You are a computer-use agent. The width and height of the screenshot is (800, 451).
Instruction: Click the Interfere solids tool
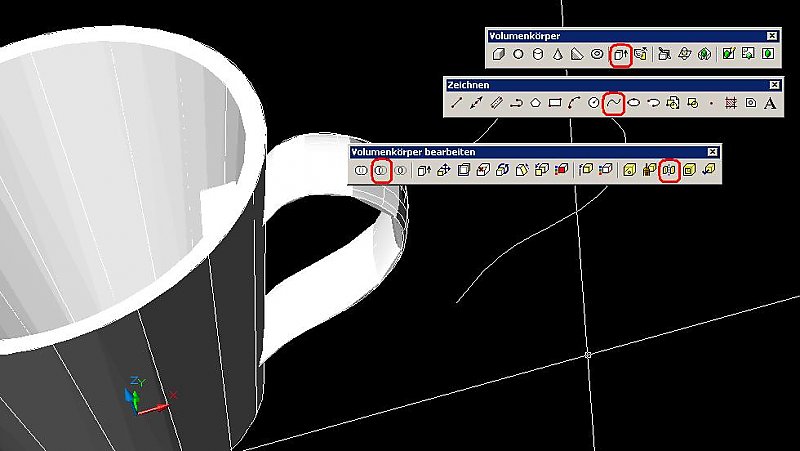pyautogui.click(x=704, y=54)
